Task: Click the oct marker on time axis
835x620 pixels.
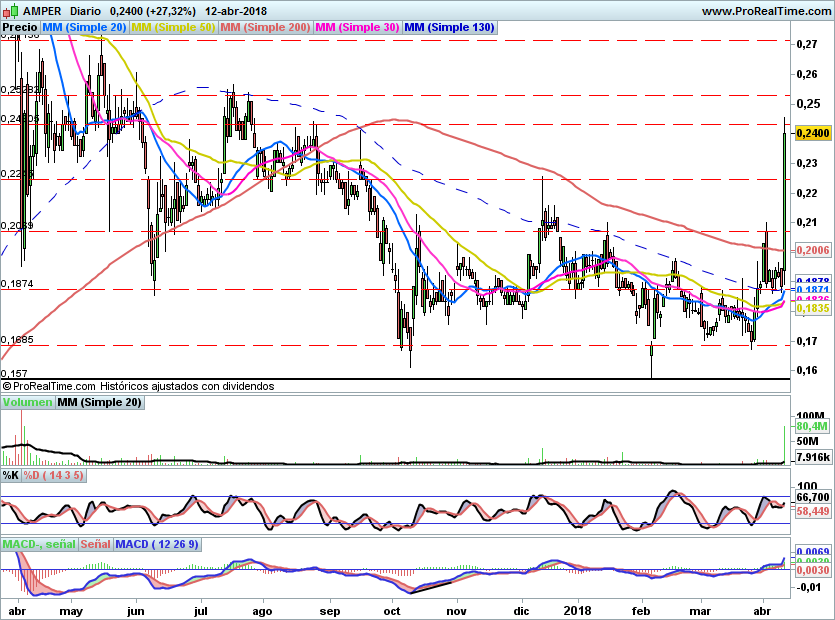Action: pos(392,611)
